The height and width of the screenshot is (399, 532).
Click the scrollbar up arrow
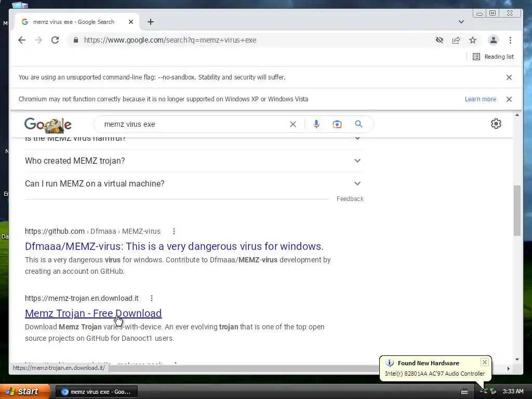(517, 115)
